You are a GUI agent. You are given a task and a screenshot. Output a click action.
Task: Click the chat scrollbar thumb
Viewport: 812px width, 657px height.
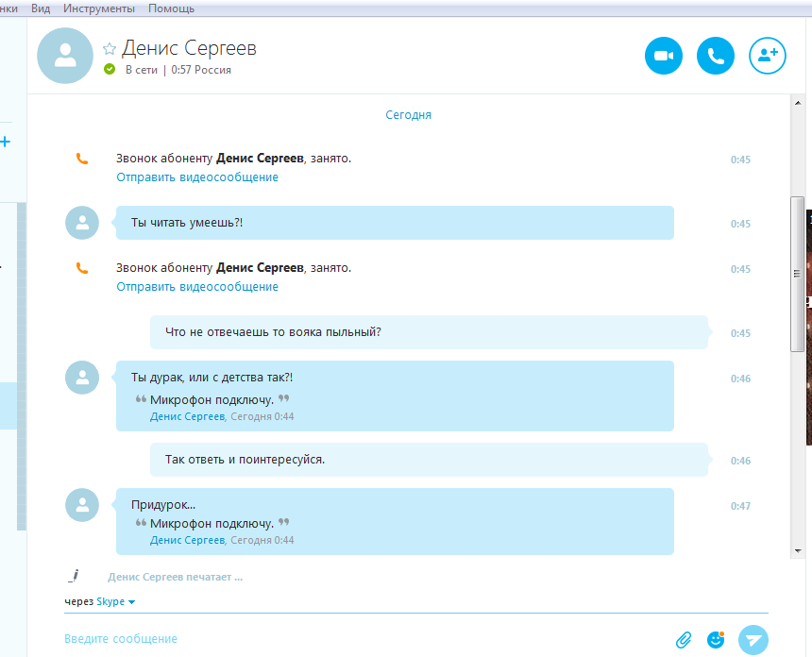pos(797,274)
